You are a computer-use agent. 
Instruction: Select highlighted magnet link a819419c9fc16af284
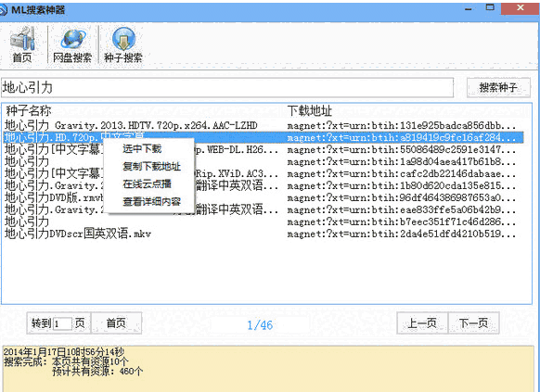(x=402, y=137)
